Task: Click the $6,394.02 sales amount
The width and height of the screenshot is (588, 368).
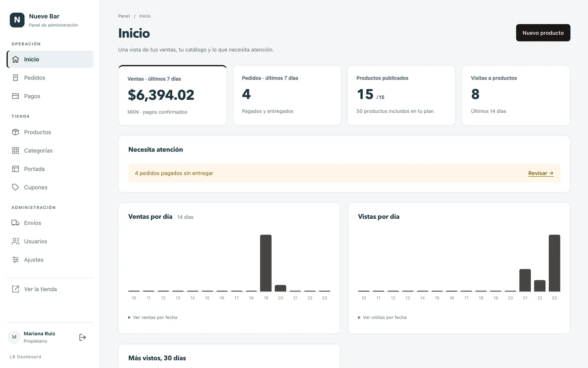Action: tap(161, 95)
